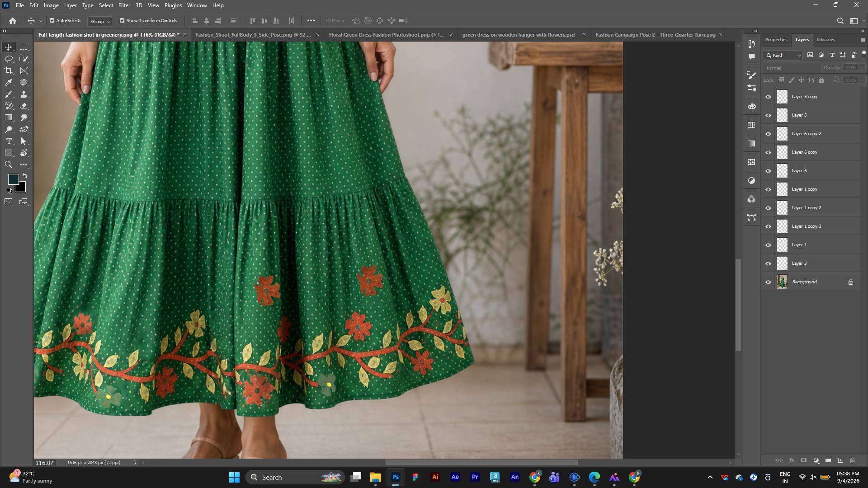868x488 pixels.
Task: Create a new layer with plus icon
Action: tap(840, 460)
